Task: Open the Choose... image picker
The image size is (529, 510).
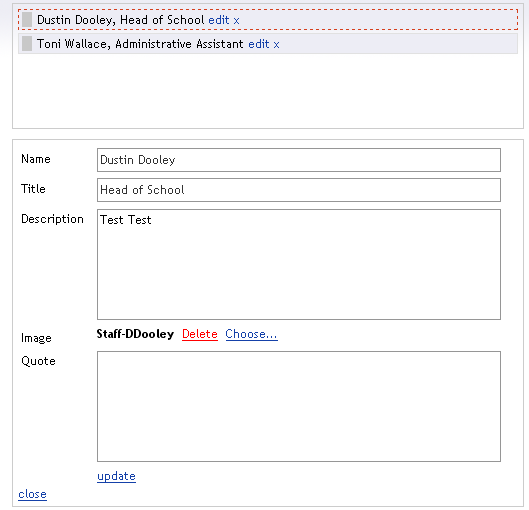Action: 251,334
